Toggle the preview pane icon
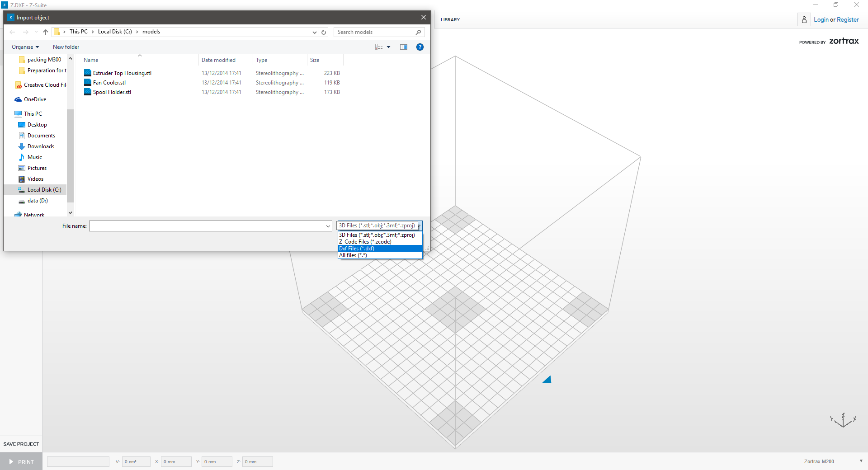 (404, 47)
